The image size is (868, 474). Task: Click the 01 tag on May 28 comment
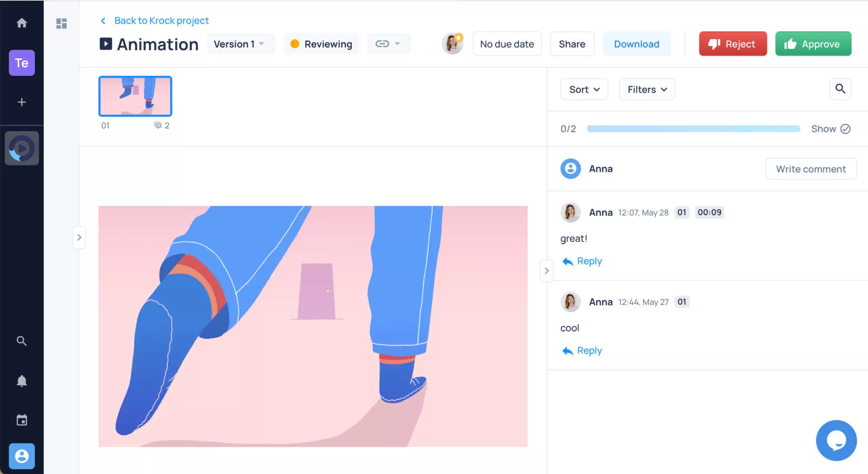[x=682, y=212]
